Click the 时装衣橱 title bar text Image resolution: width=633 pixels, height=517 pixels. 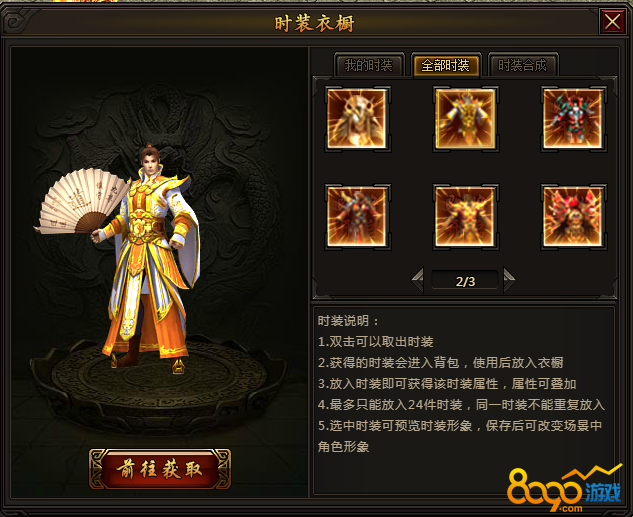[314, 23]
